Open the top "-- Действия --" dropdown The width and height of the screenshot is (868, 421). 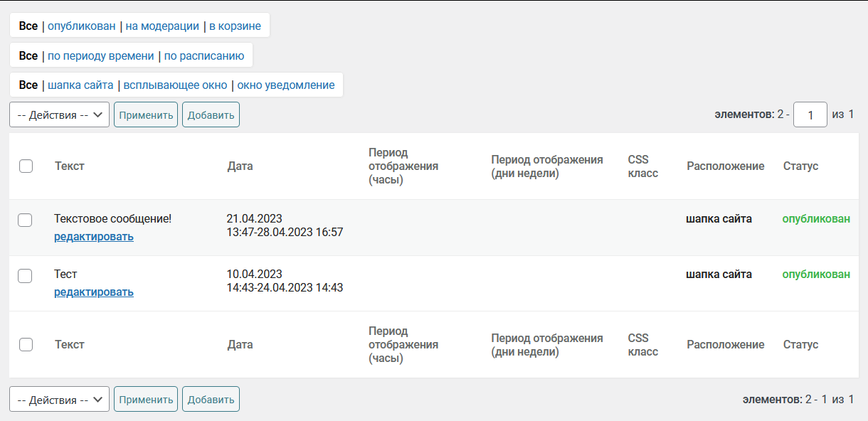(x=59, y=115)
